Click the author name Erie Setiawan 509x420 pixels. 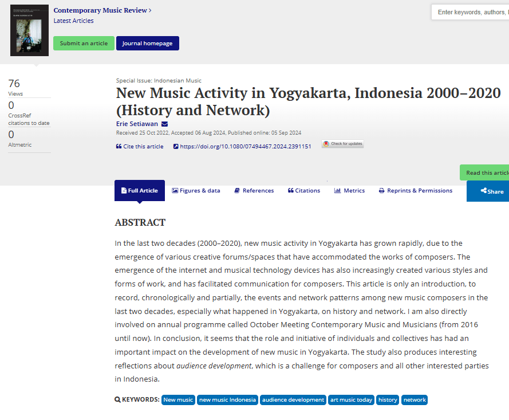coord(137,124)
